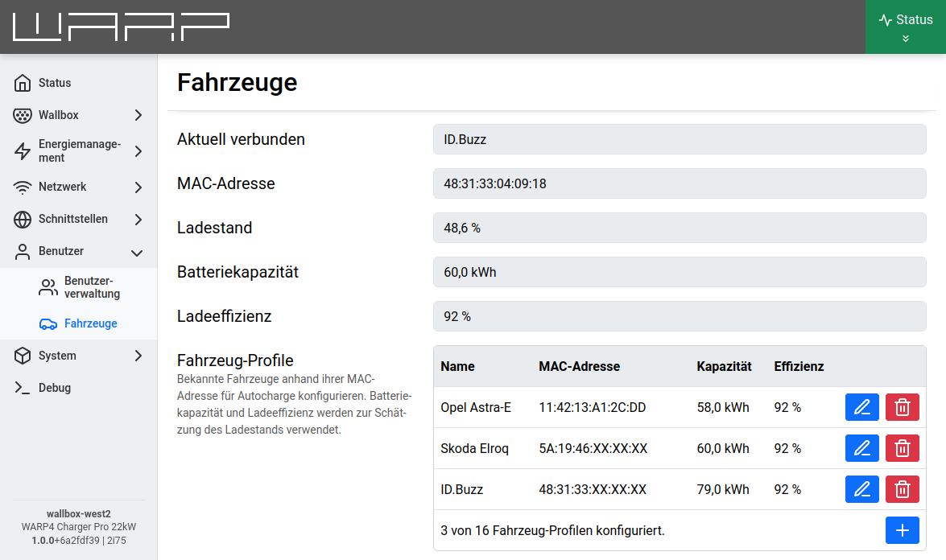Delete the Skoda Elroq profile
Image resolution: width=946 pixels, height=560 pixels.
pyautogui.click(x=902, y=448)
